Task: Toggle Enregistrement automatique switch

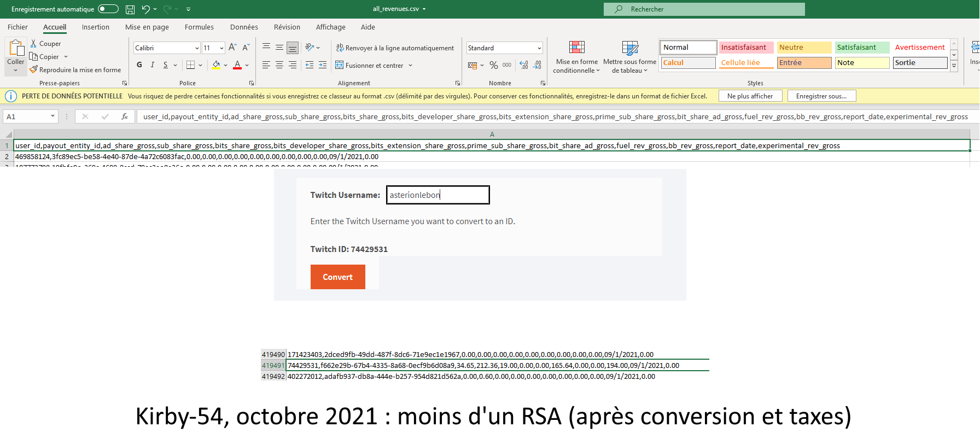Action: pos(108,9)
